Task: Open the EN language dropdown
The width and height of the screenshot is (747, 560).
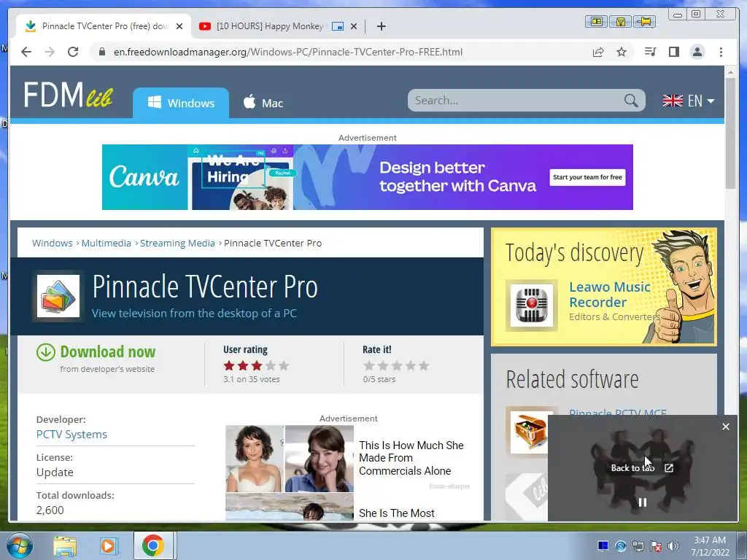Action: (x=689, y=101)
